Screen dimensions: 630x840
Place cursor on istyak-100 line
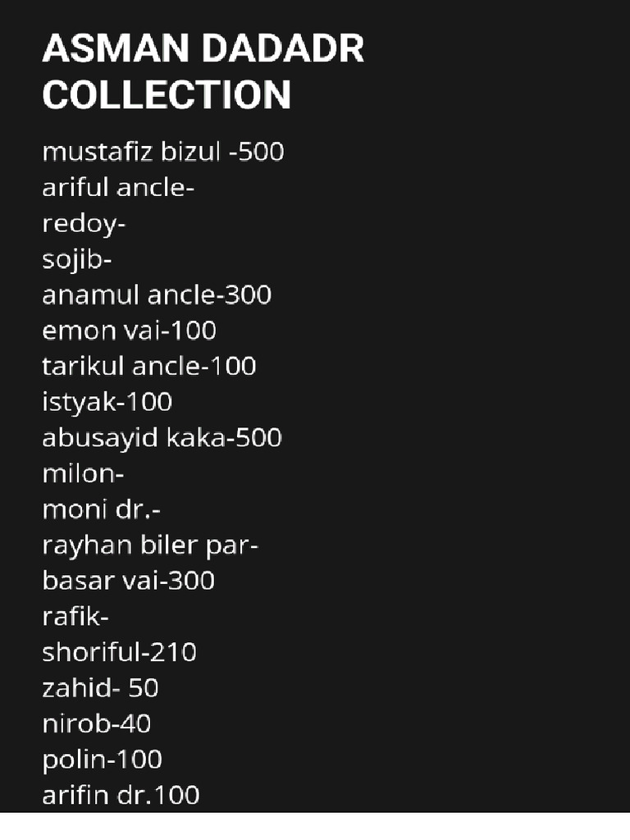107,402
